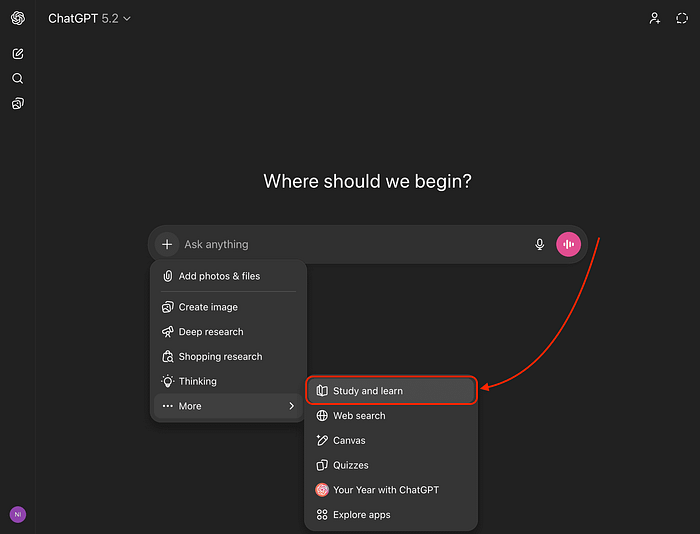
Task: Click the Ask anything input field
Action: click(x=350, y=244)
